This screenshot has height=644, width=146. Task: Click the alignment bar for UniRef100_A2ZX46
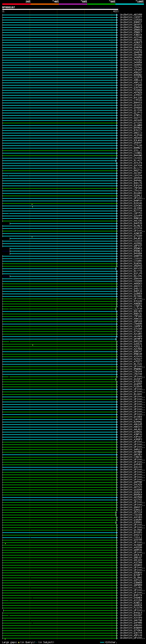click(x=60, y=37)
